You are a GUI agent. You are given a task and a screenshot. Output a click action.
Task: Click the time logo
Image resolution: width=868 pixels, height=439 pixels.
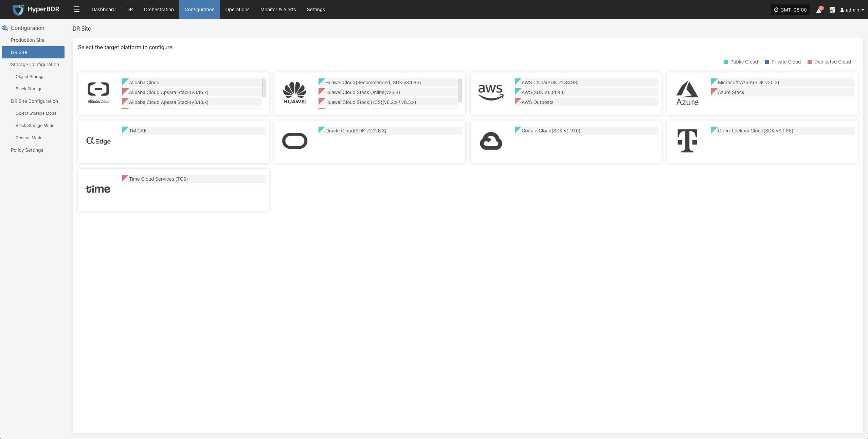pos(98,189)
